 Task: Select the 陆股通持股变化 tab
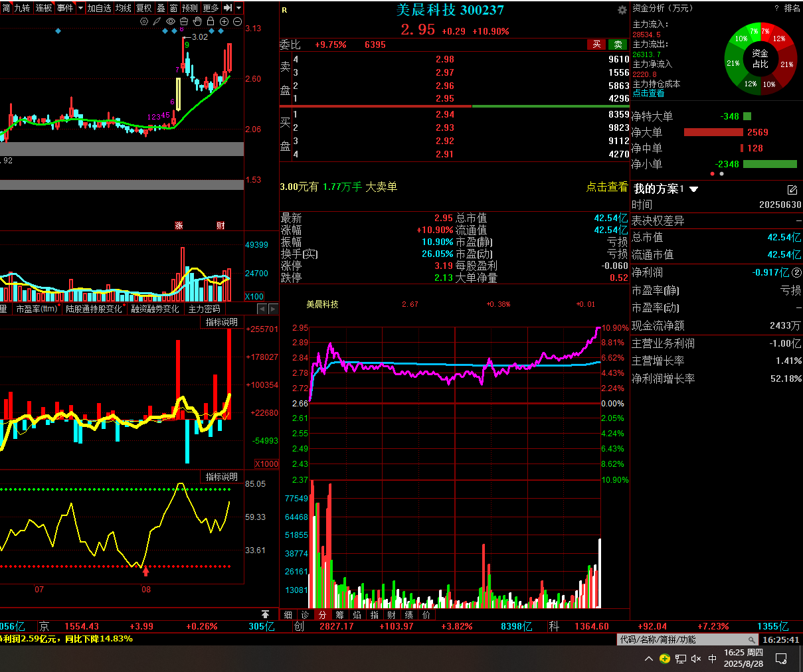point(94,309)
